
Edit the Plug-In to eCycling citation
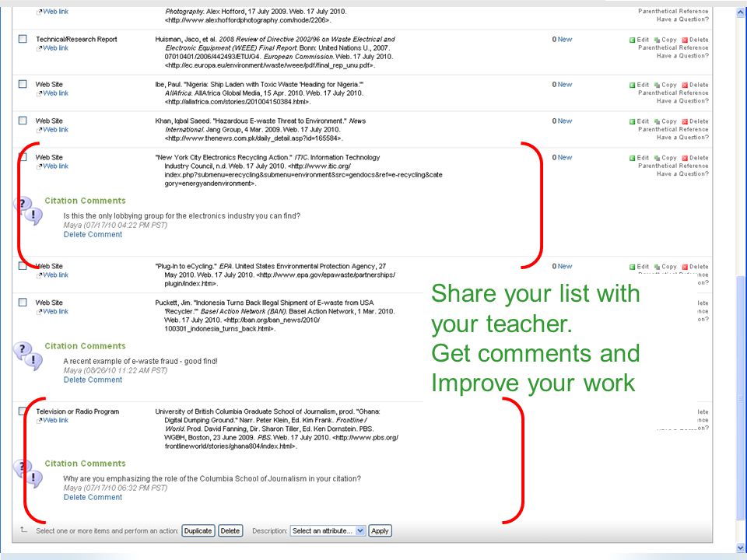coord(640,267)
